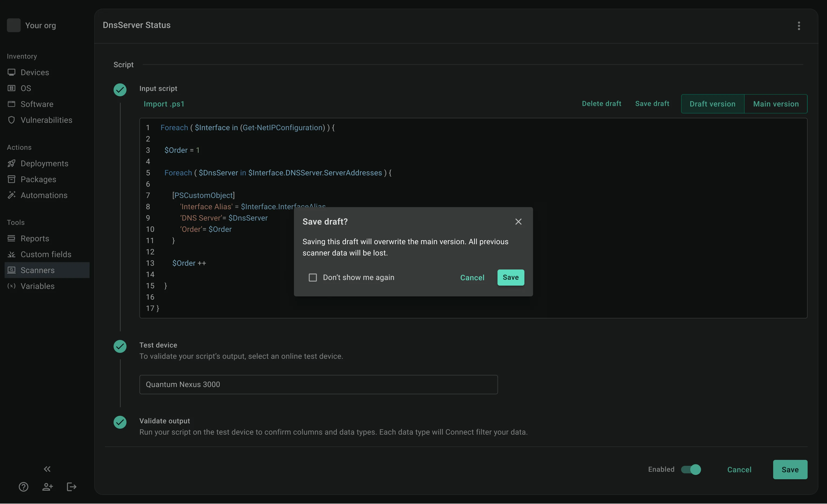Check the Don't show me again box
The width and height of the screenshot is (827, 504).
[313, 277]
